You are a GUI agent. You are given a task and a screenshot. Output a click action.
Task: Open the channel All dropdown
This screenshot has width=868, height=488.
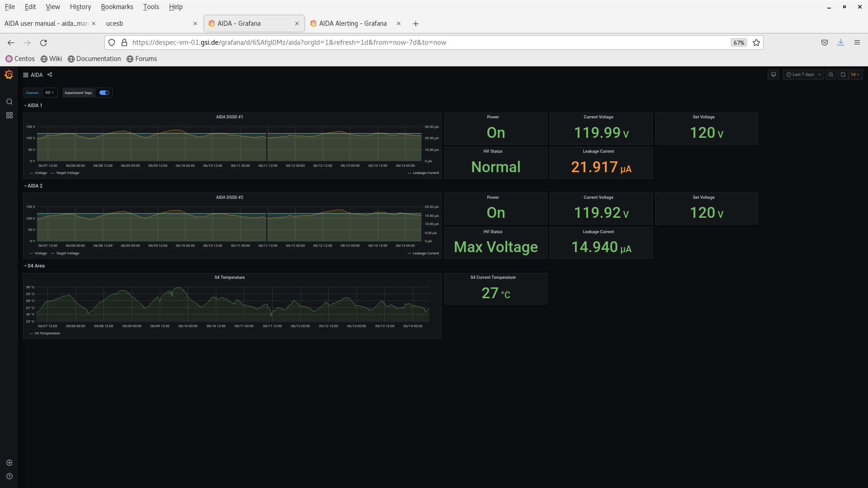[x=50, y=93]
